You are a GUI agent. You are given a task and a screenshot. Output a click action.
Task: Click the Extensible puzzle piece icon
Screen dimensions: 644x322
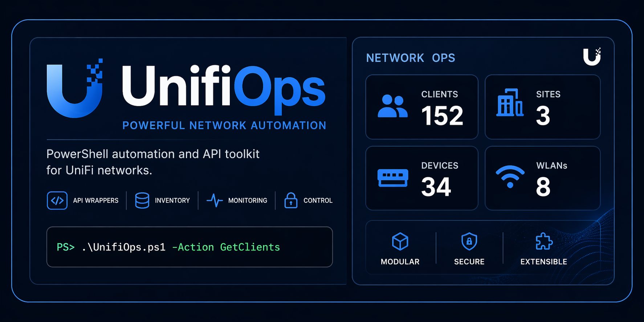click(x=544, y=241)
